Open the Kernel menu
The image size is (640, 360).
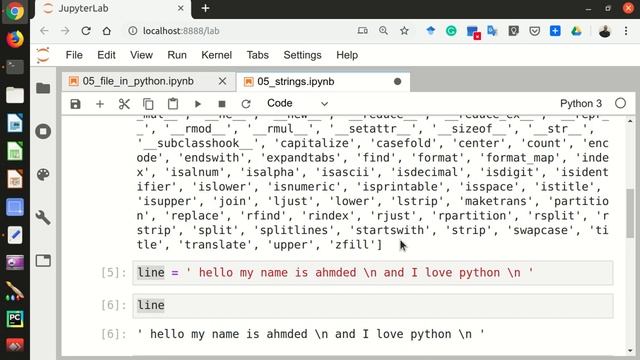pos(216,55)
